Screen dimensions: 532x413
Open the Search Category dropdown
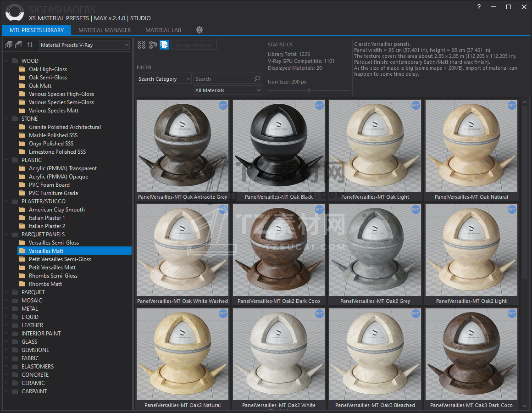[164, 79]
